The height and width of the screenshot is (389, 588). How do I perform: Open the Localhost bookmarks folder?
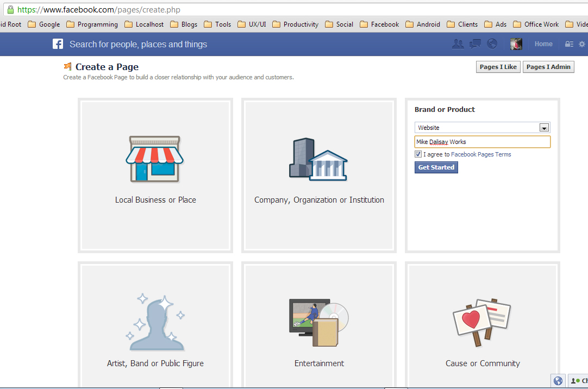(x=145, y=24)
